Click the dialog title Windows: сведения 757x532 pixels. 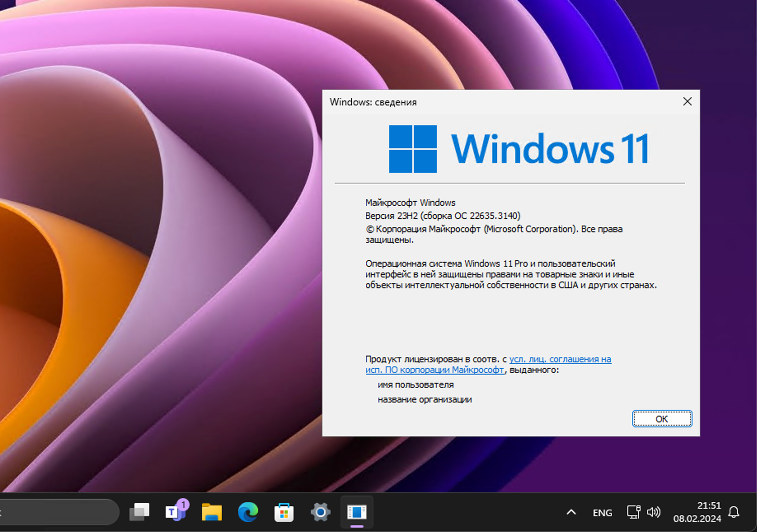[x=373, y=102]
